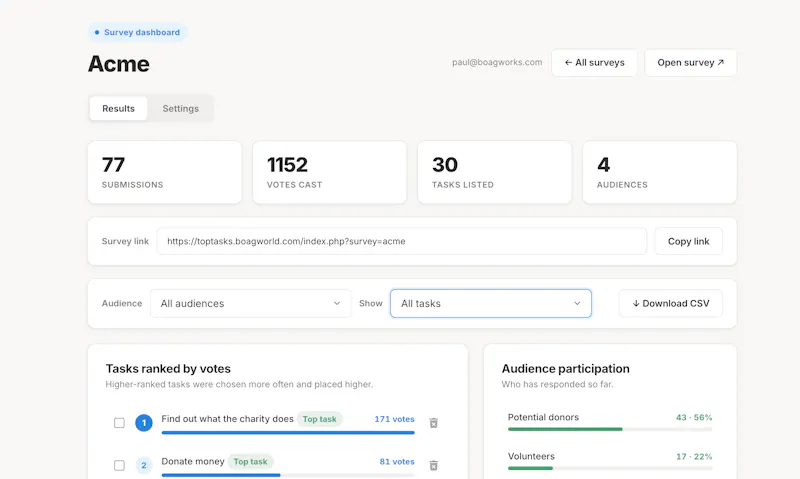Click the vote bar for 171 votes task

tap(288, 433)
